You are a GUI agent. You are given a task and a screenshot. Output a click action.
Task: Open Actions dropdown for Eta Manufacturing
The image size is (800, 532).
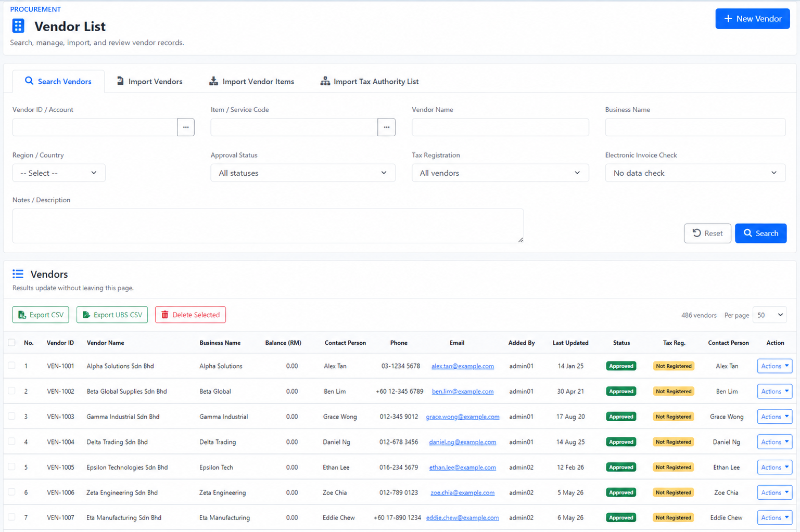(x=774, y=517)
